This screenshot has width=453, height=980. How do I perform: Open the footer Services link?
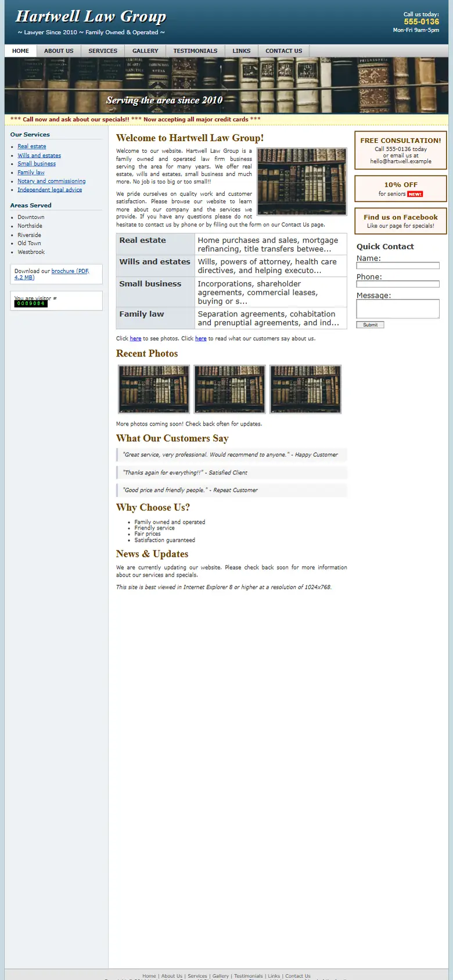point(197,976)
